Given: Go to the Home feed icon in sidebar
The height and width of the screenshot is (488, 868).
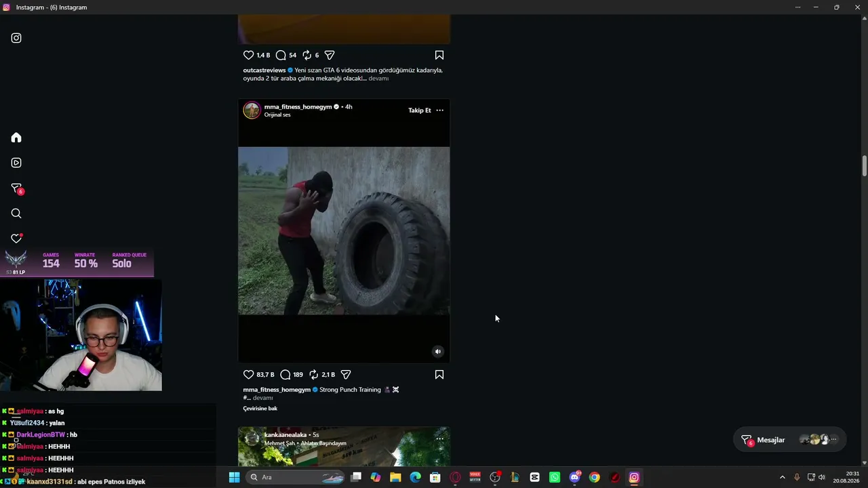Looking at the screenshot, I should (16, 138).
